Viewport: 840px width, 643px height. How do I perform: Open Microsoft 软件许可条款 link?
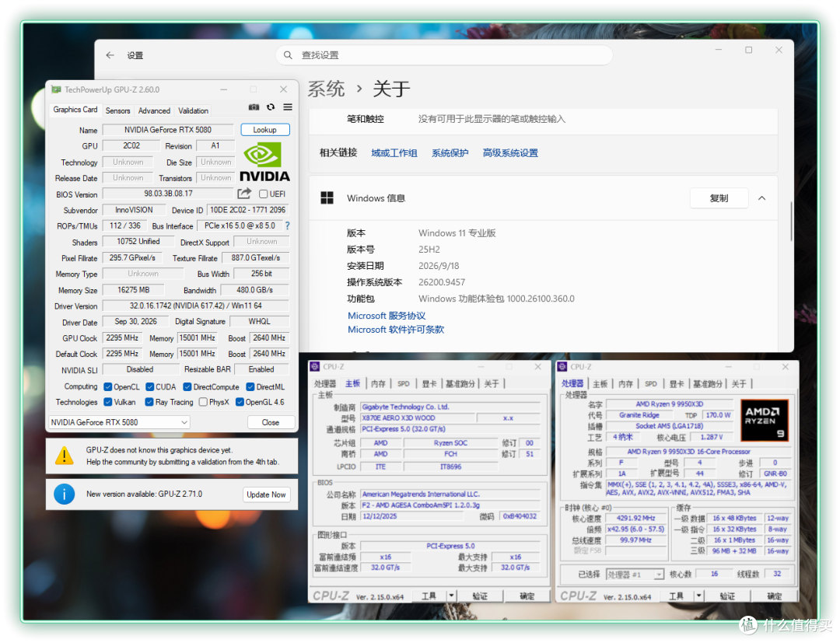[396, 329]
